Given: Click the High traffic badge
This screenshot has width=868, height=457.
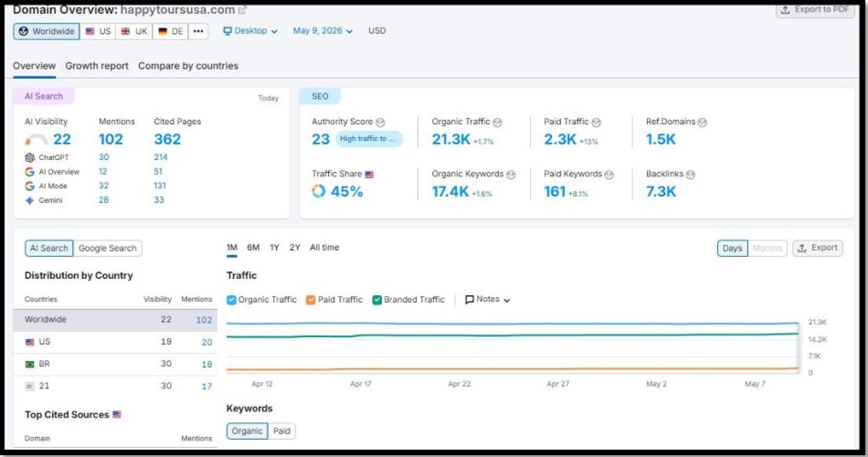Looking at the screenshot, I should pyautogui.click(x=369, y=139).
